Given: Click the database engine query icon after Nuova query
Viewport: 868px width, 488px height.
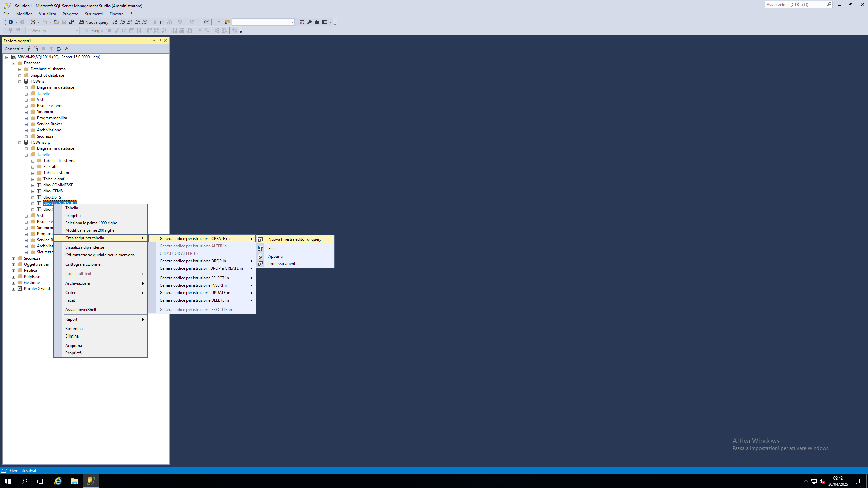Looking at the screenshot, I should [x=115, y=22].
